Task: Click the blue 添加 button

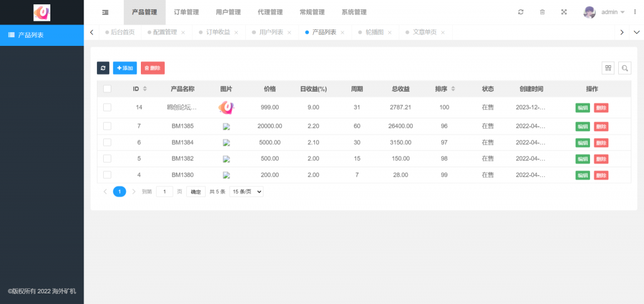Action: pos(125,68)
